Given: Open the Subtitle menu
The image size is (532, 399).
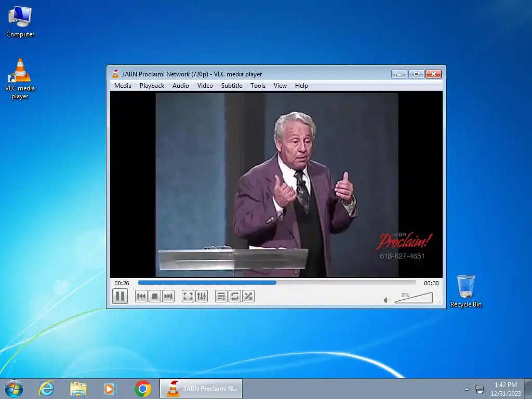Looking at the screenshot, I should 232,86.
